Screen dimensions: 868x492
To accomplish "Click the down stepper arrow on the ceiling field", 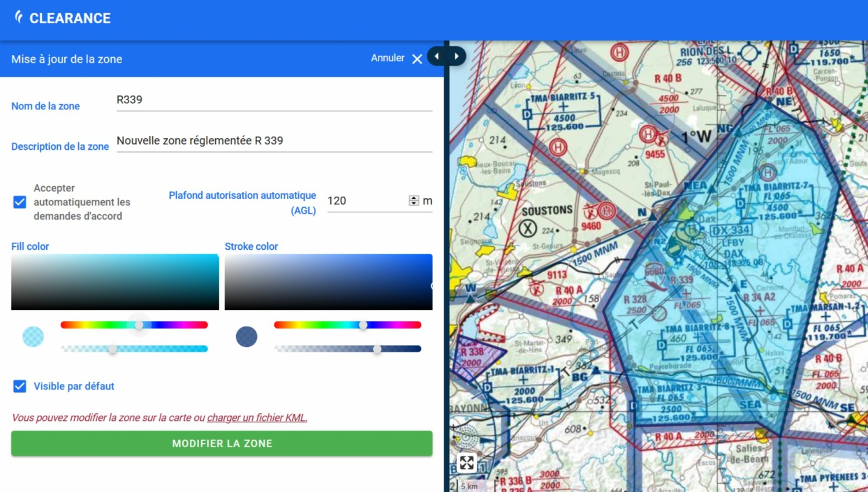I will 413,204.
